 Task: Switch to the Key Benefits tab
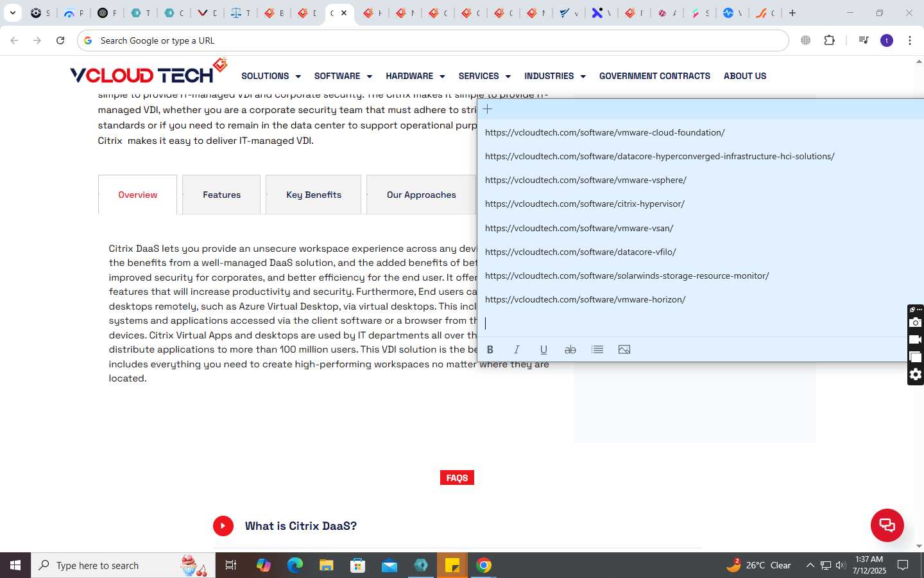tap(314, 195)
